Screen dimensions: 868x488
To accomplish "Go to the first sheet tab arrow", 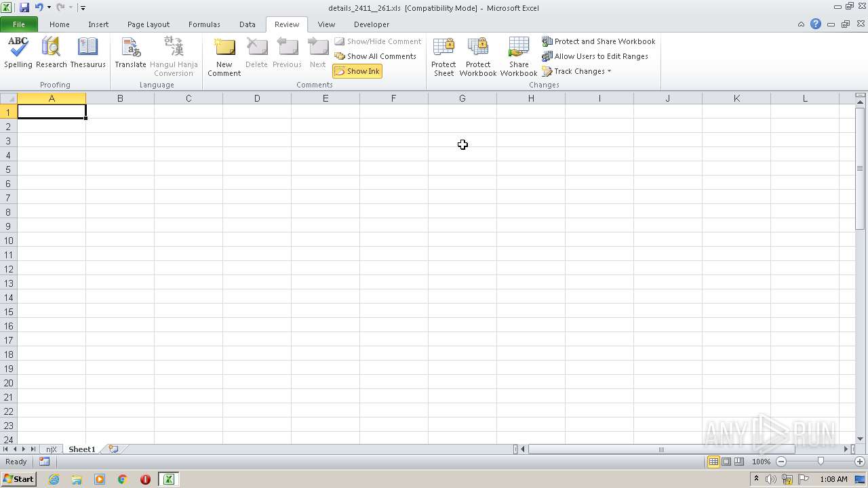I will pyautogui.click(x=5, y=449).
